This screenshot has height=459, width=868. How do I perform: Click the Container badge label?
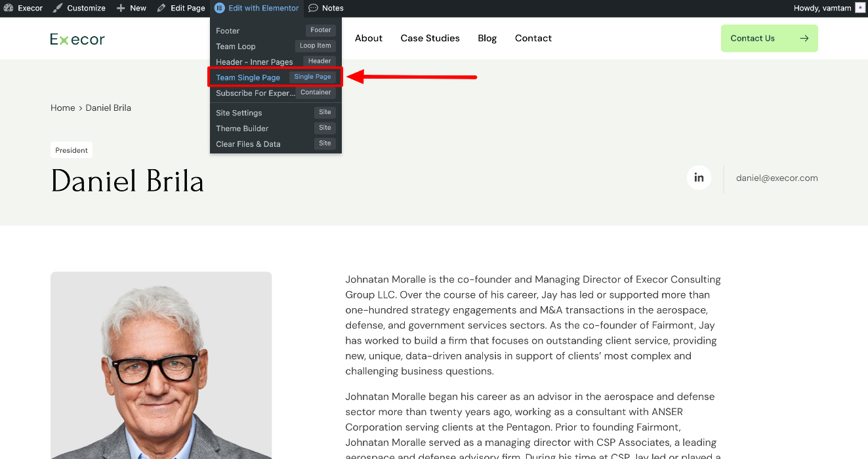[316, 92]
